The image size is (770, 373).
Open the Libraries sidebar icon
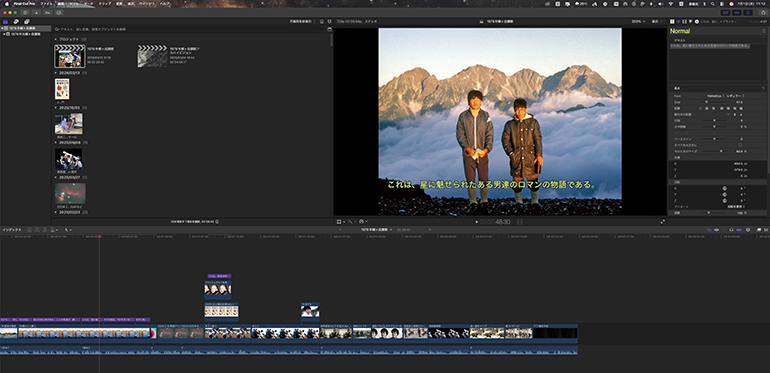pyautogui.click(x=5, y=22)
